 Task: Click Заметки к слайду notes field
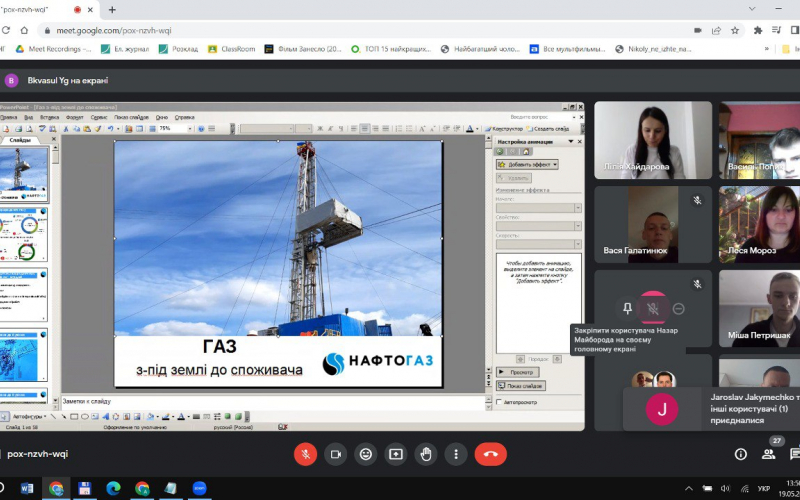[273, 402]
